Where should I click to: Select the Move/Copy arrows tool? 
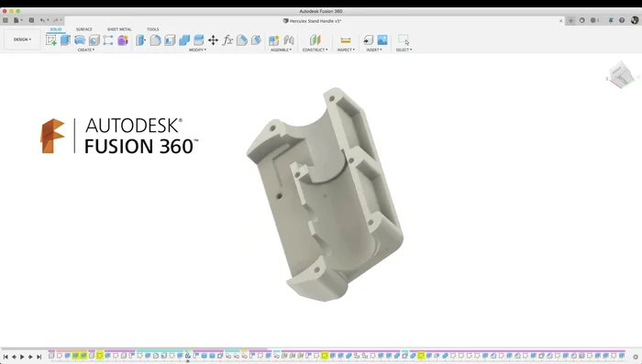click(x=213, y=40)
